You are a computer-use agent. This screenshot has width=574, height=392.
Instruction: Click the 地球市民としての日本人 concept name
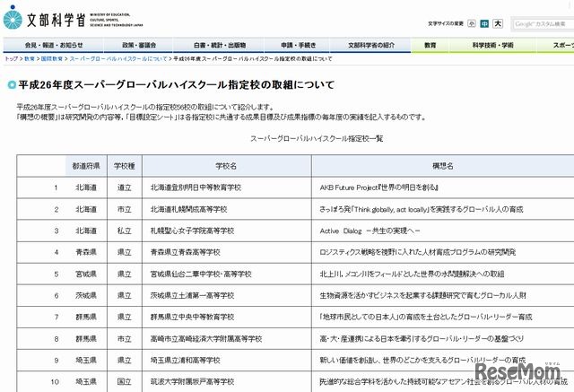click(x=426, y=317)
